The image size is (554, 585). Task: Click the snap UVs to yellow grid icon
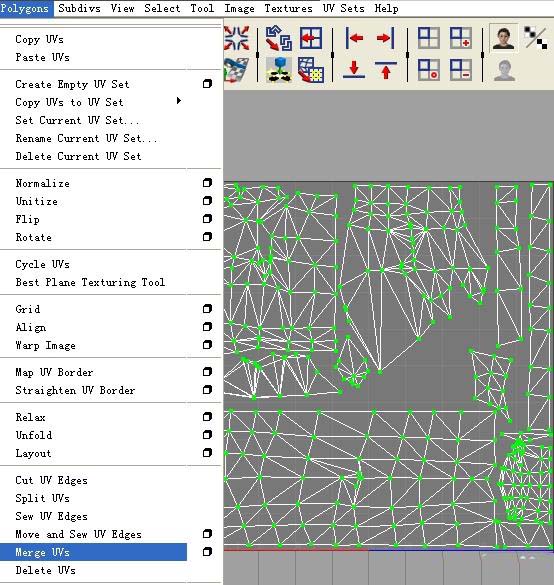tap(311, 70)
